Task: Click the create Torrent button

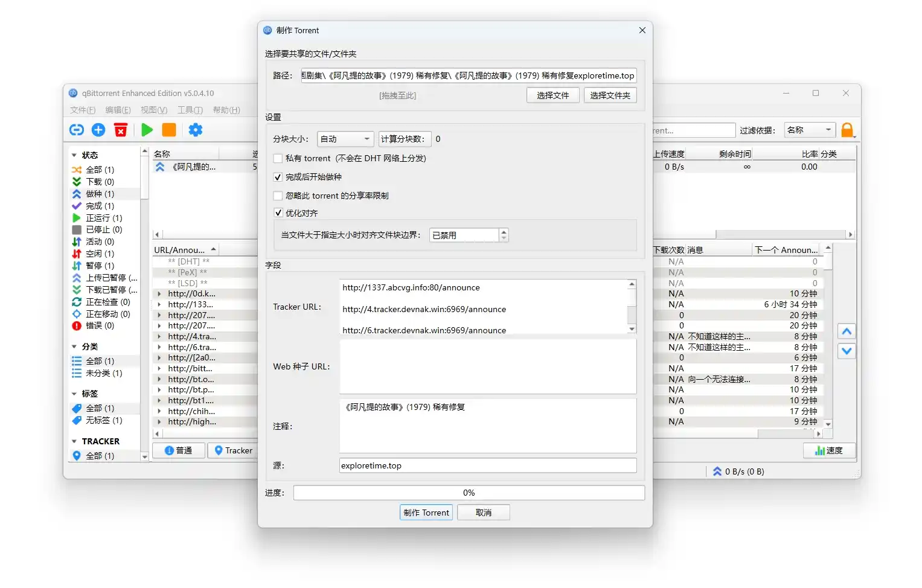Action: 426,513
